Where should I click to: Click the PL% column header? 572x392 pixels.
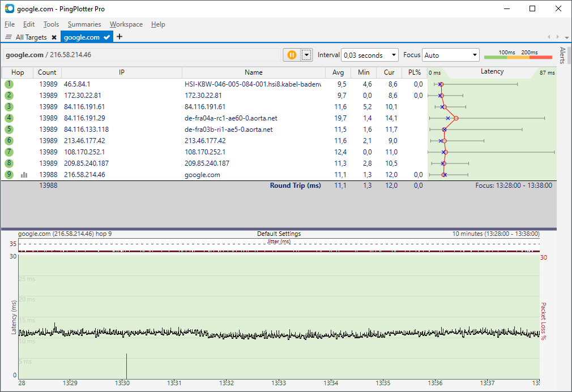click(x=414, y=72)
